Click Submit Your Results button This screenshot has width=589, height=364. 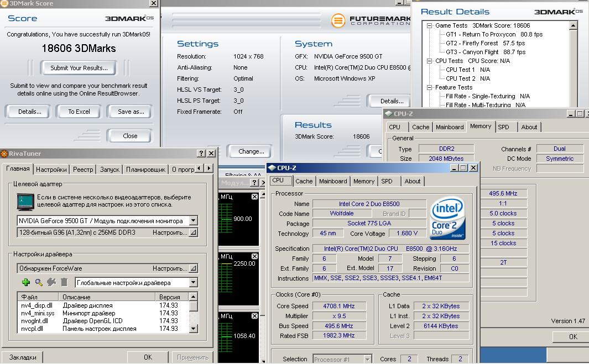(x=79, y=68)
